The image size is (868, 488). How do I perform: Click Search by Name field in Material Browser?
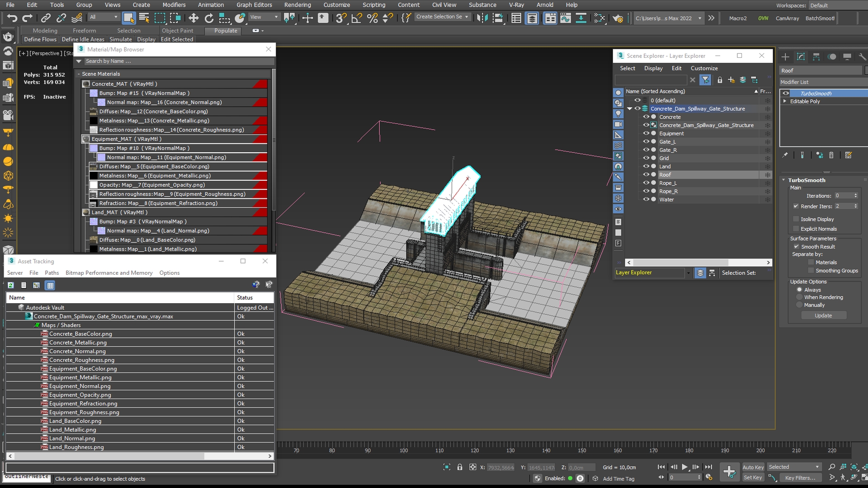click(179, 61)
